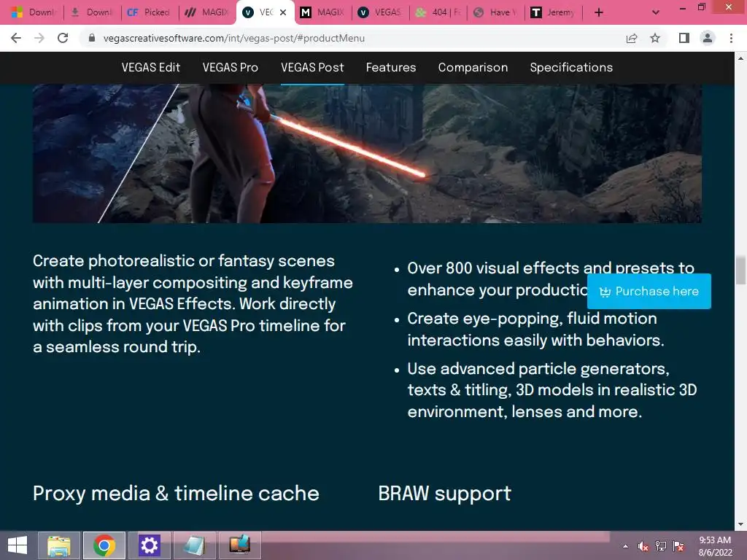Switch to the inactive VEGAS tab
Viewport: 747px width, 560px height.
click(x=379, y=12)
